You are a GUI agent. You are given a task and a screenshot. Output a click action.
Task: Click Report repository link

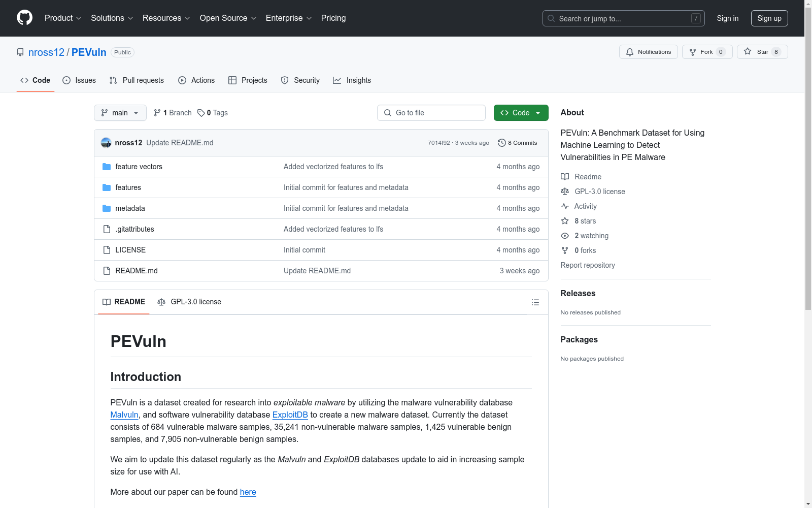(588, 265)
